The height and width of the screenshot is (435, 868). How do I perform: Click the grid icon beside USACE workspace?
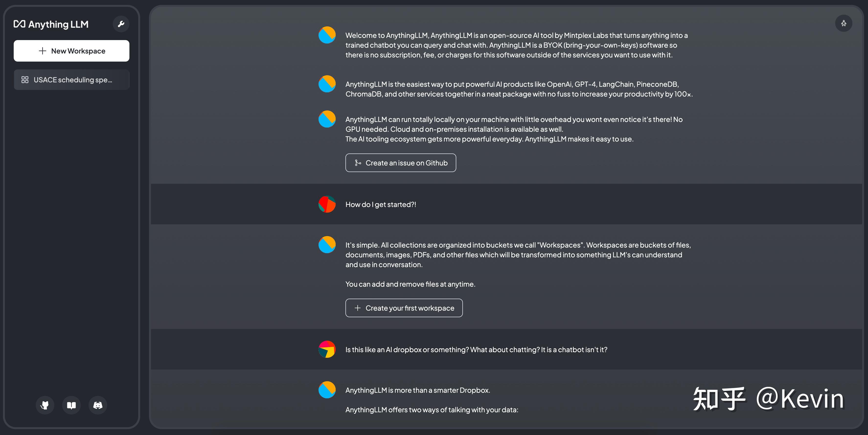[25, 80]
